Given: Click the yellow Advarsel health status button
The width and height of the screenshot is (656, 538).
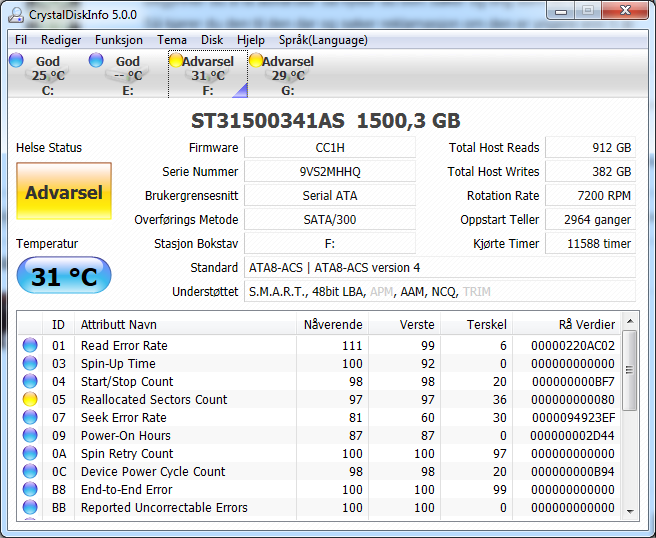Looking at the screenshot, I should pyautogui.click(x=64, y=191).
